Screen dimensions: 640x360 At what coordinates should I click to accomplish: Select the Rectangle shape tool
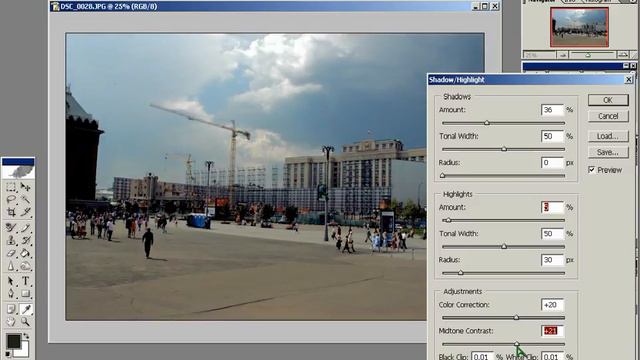coord(25,294)
